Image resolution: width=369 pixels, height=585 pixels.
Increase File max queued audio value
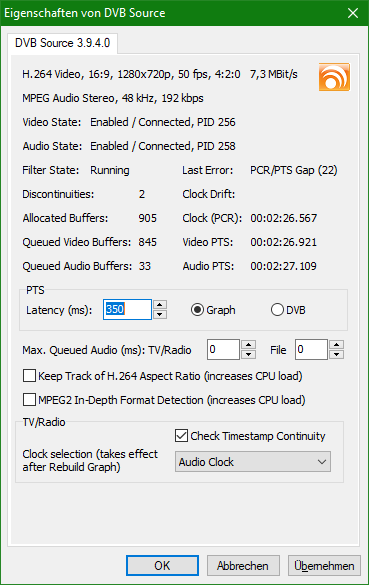(x=337, y=344)
